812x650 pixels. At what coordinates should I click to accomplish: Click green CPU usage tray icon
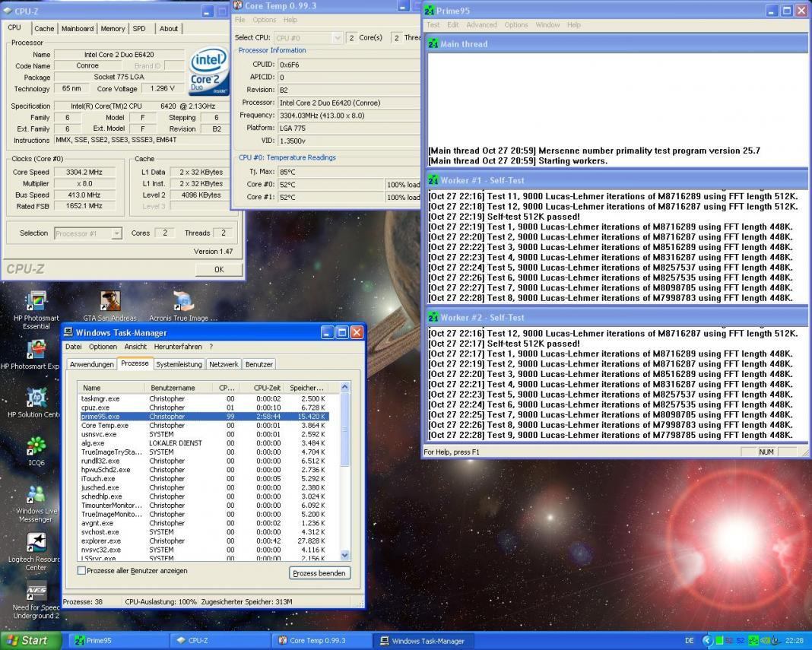click(x=719, y=641)
